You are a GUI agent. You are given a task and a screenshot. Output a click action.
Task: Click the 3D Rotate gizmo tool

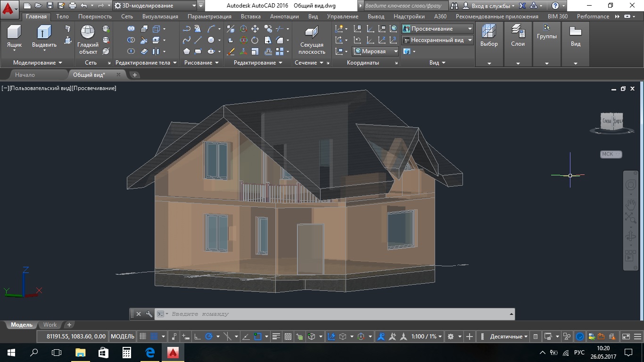point(243,40)
